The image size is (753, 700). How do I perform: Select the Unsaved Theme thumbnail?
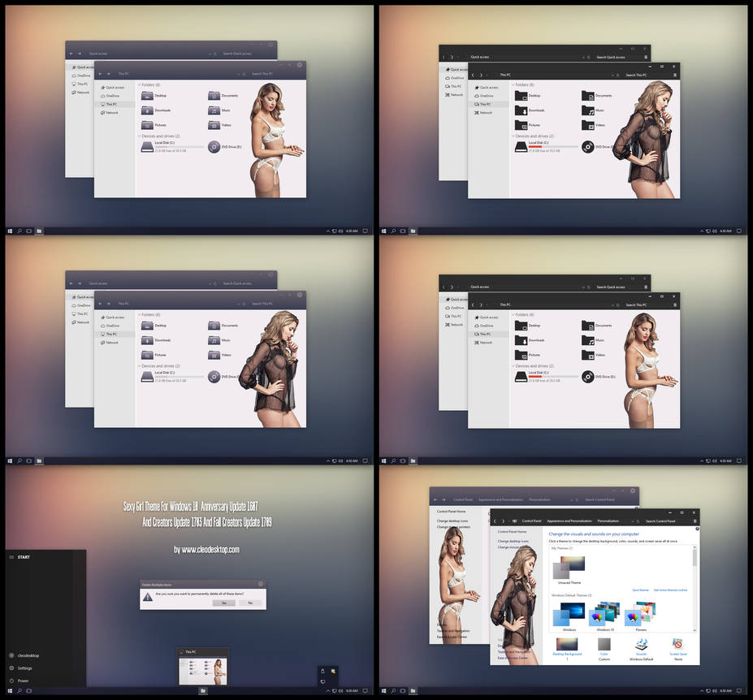[x=569, y=570]
